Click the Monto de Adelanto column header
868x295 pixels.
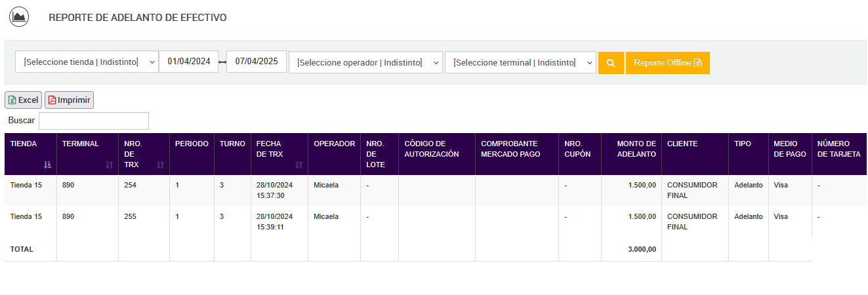631,149
